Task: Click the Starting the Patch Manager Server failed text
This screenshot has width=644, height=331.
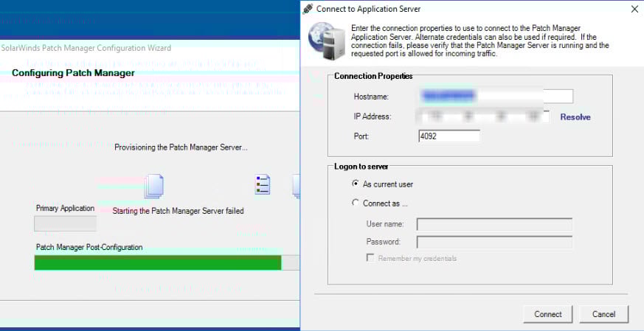Action: coord(179,211)
